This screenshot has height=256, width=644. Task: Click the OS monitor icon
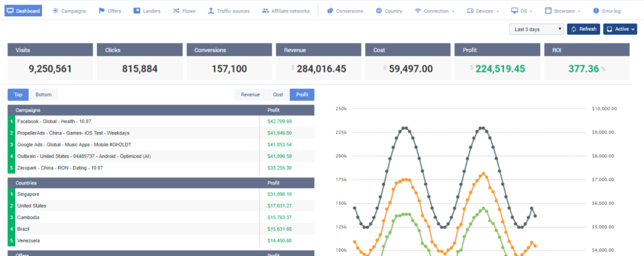point(514,11)
